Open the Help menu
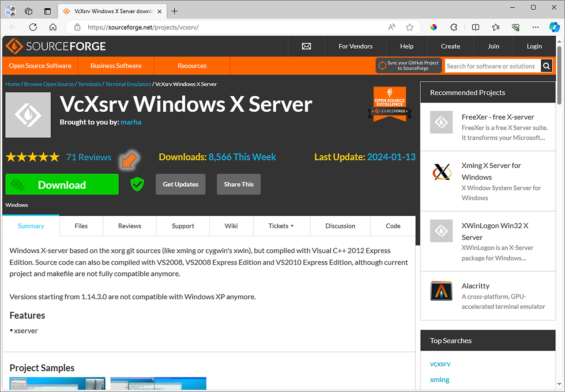Image resolution: width=565 pixels, height=392 pixels. pos(407,46)
